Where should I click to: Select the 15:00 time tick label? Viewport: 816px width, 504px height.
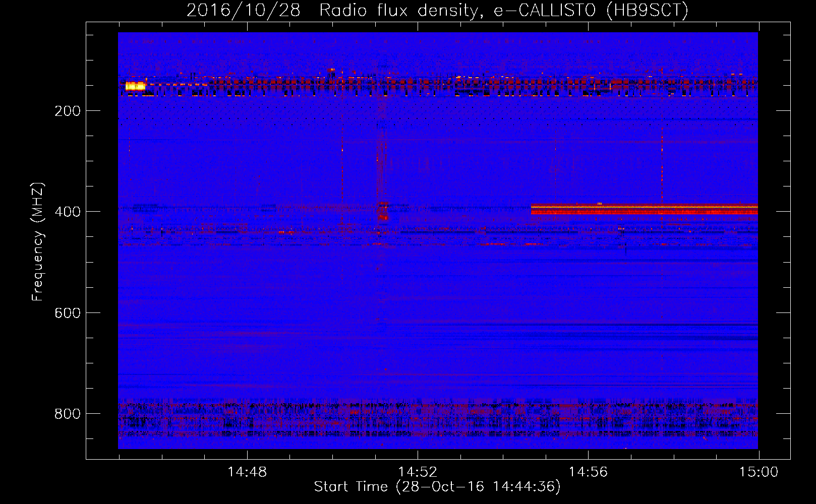(x=759, y=472)
